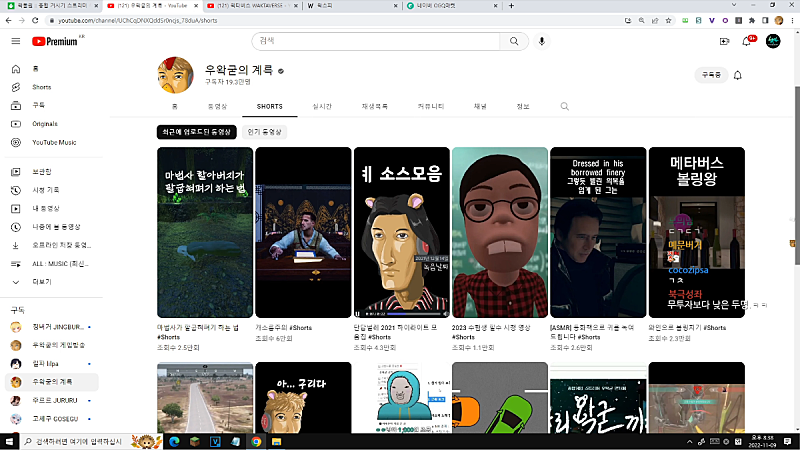Select the 인기 동영상 filter chip

click(x=266, y=131)
